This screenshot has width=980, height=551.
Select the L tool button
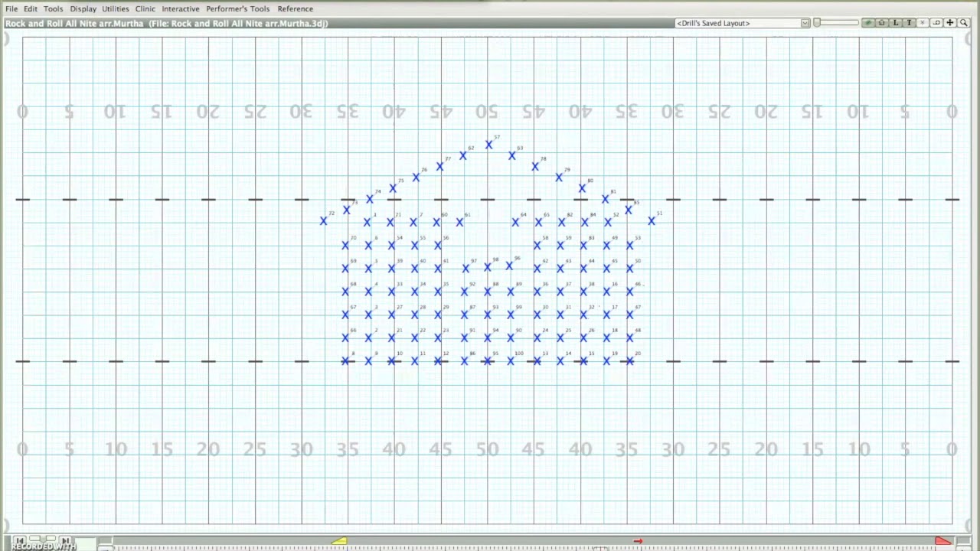click(896, 23)
